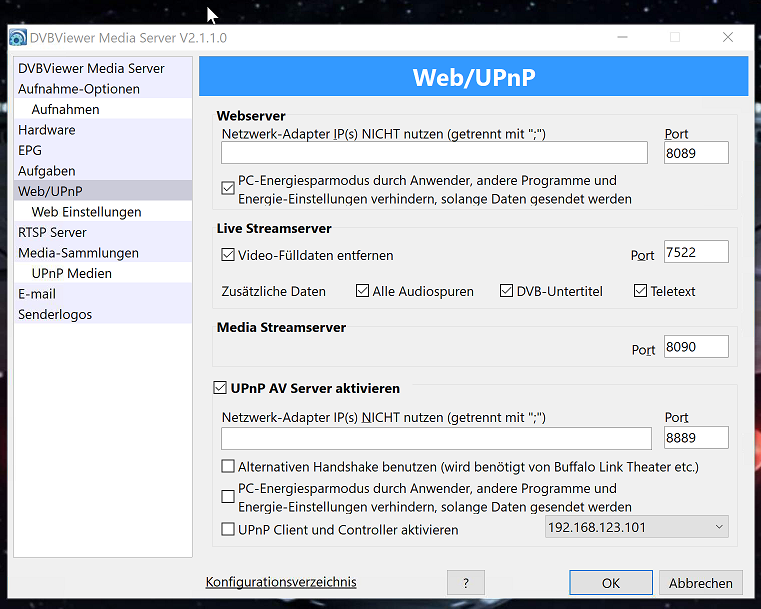This screenshot has height=609, width=761.
Task: Click Webserver Netzwerk-Adapter IP exclusion field
Action: [434, 152]
